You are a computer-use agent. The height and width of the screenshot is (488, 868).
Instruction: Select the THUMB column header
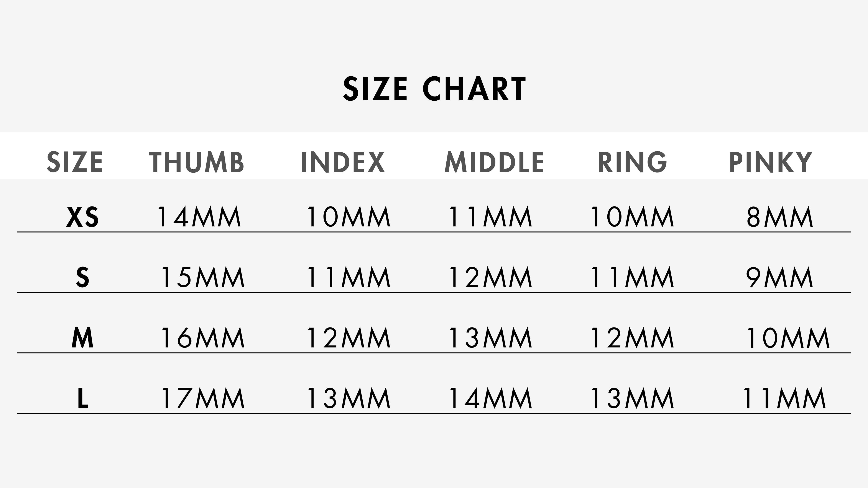click(x=196, y=162)
